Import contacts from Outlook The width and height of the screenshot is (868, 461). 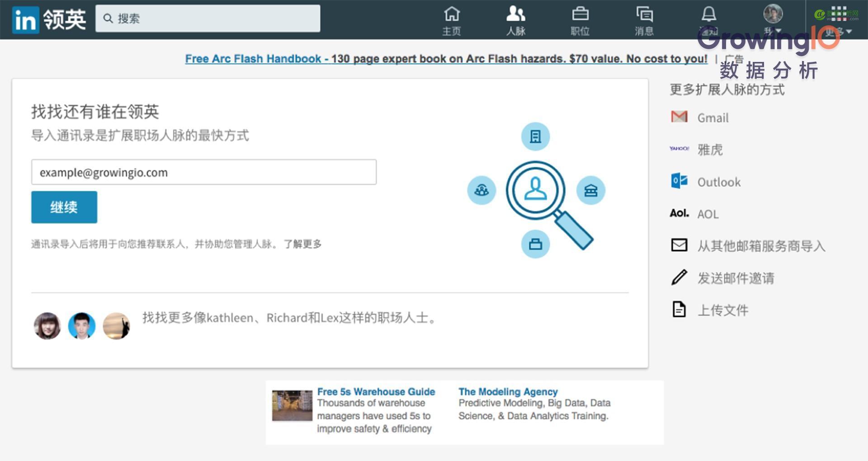click(x=679, y=182)
